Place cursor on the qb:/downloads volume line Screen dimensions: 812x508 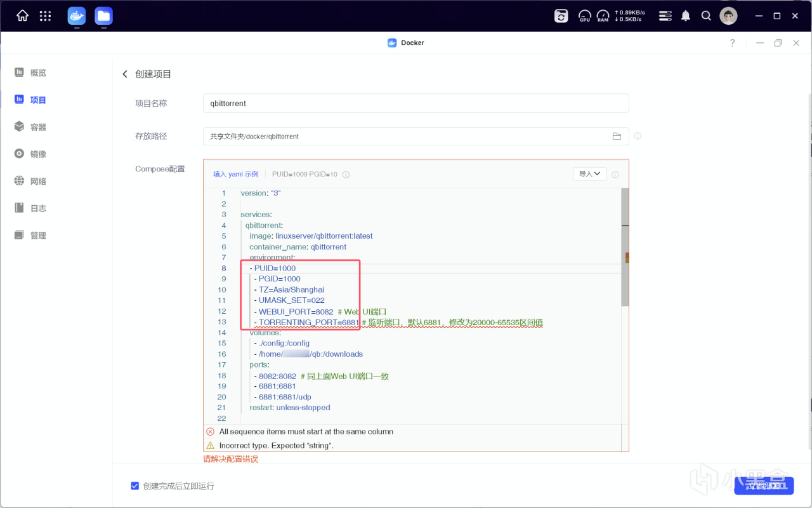(308, 354)
